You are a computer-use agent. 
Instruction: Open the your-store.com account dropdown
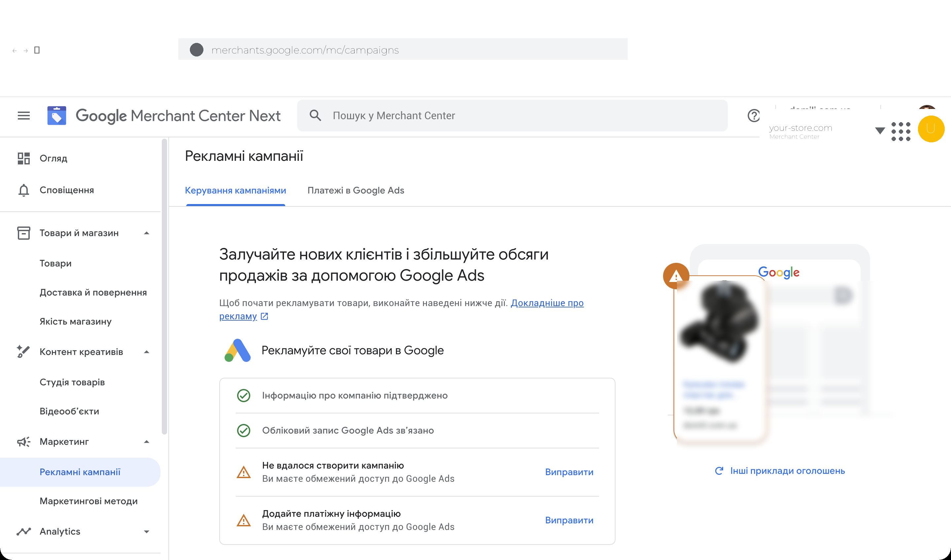pyautogui.click(x=880, y=130)
